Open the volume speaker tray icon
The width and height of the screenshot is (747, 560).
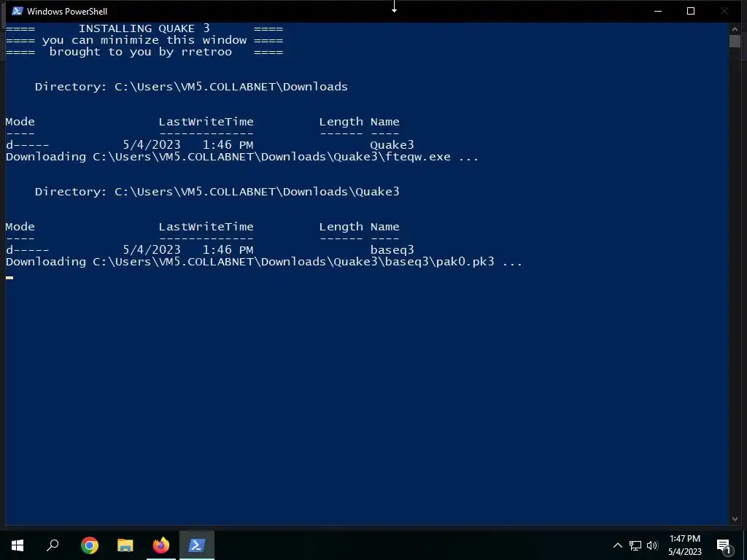coord(652,545)
